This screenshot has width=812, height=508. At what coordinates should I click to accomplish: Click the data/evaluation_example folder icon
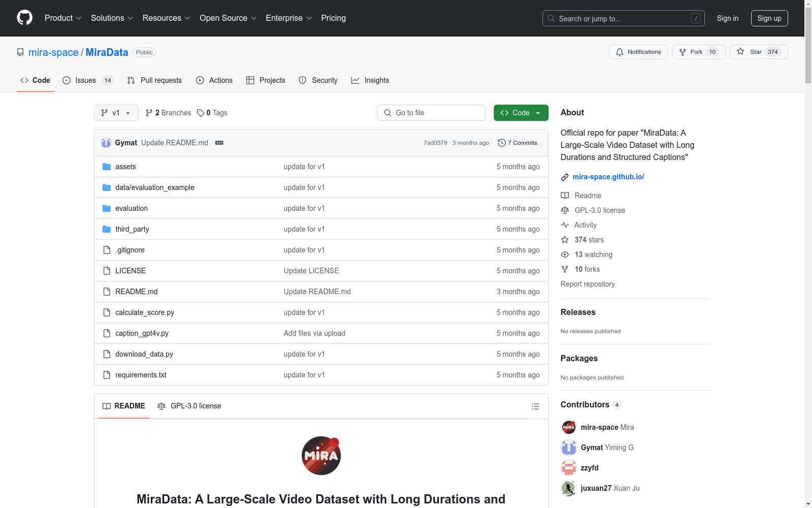tap(107, 187)
